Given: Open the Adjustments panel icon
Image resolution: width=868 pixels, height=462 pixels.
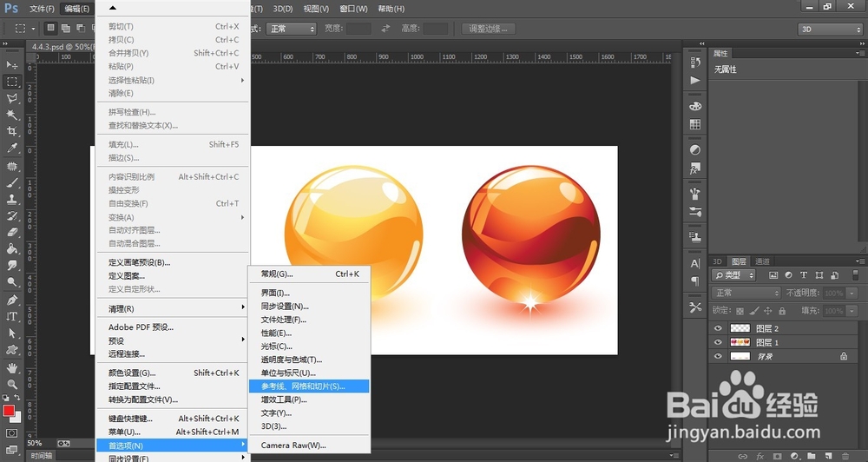Looking at the screenshot, I should [695, 150].
